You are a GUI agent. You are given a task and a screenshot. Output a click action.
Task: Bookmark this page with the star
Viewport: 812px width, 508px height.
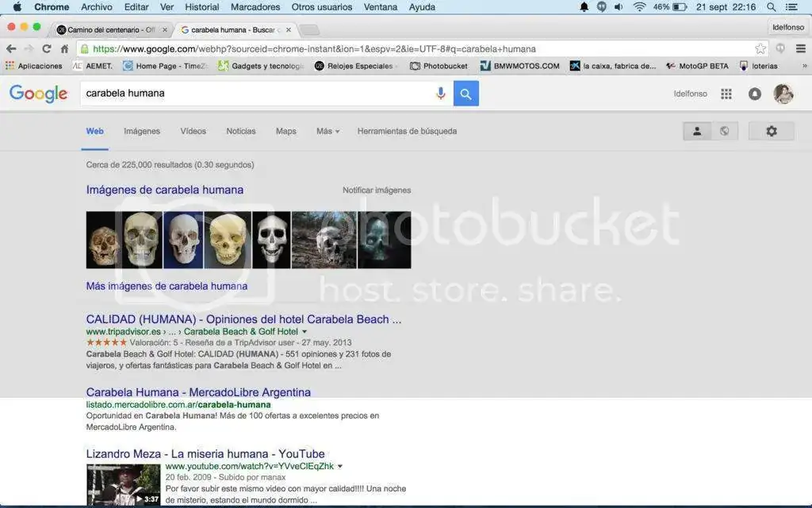click(x=760, y=48)
